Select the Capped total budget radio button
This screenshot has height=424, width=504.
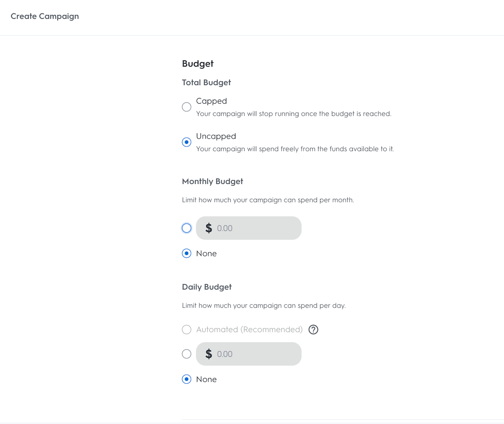187,107
